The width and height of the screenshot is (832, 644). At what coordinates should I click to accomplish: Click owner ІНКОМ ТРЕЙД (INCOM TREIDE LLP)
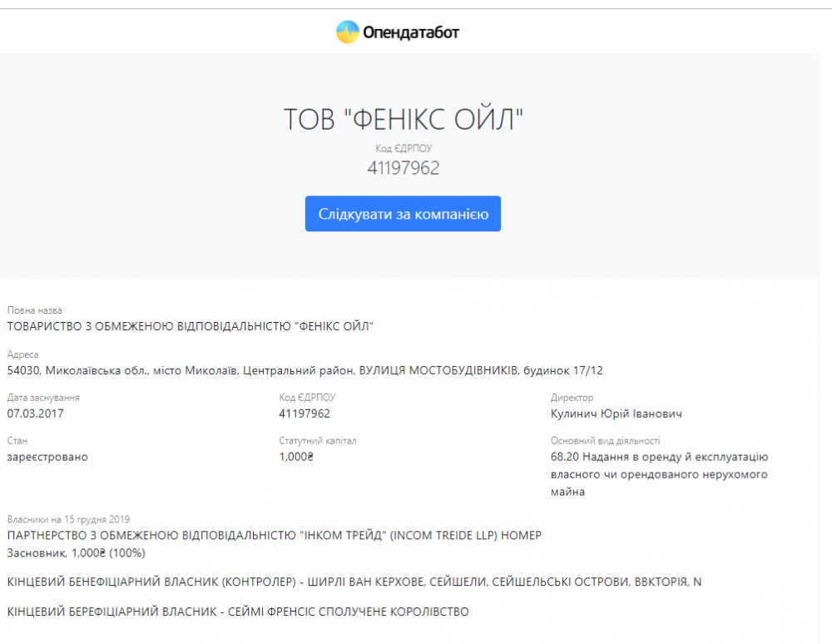(x=274, y=535)
